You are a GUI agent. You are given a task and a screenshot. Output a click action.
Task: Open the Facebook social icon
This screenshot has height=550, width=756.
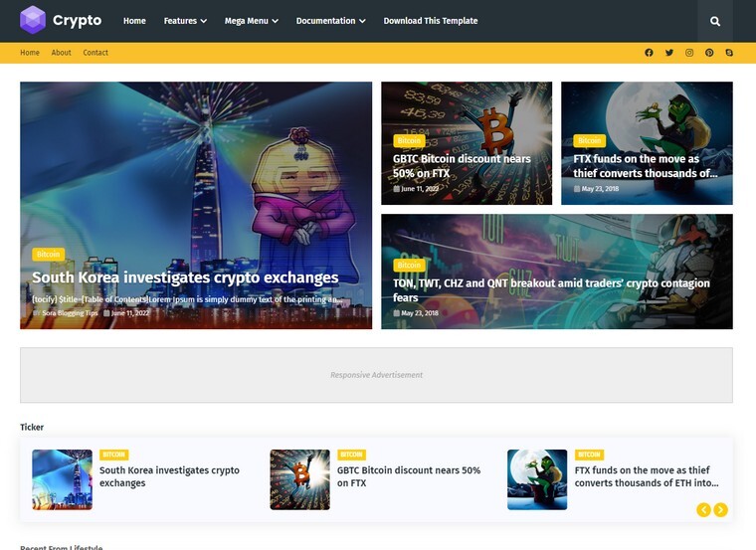click(x=649, y=53)
